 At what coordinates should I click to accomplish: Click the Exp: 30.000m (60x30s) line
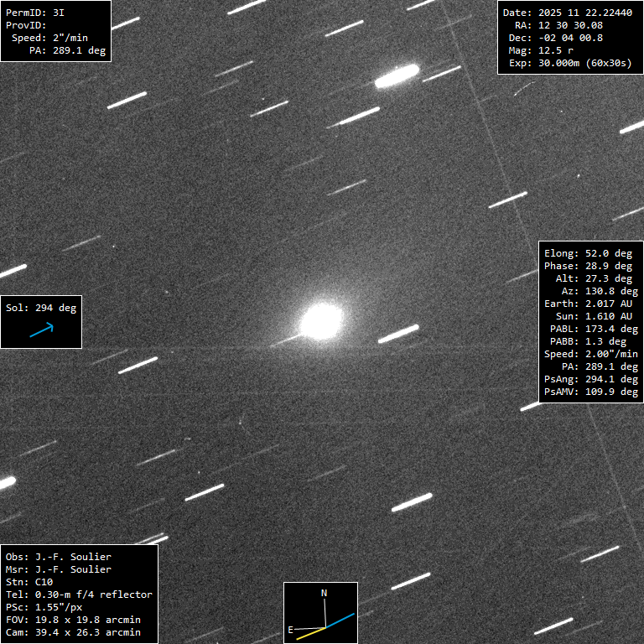[569, 63]
